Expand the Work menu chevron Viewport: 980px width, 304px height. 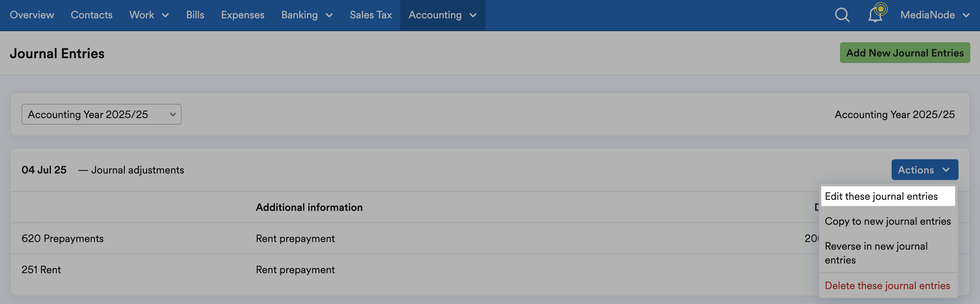[x=165, y=16]
